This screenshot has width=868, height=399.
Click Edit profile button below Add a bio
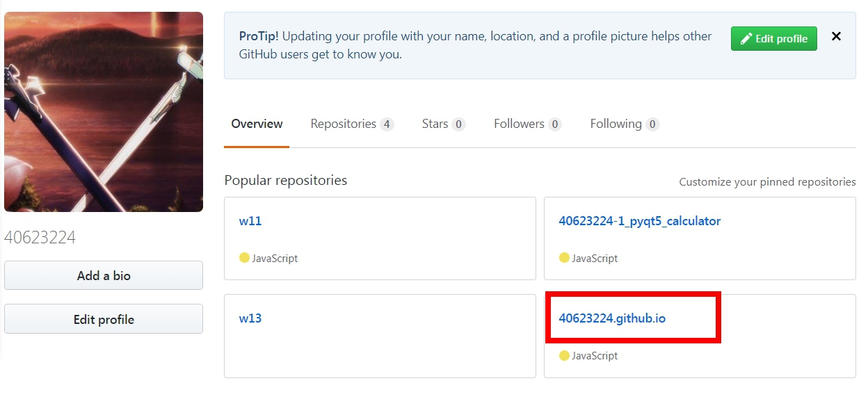104,319
